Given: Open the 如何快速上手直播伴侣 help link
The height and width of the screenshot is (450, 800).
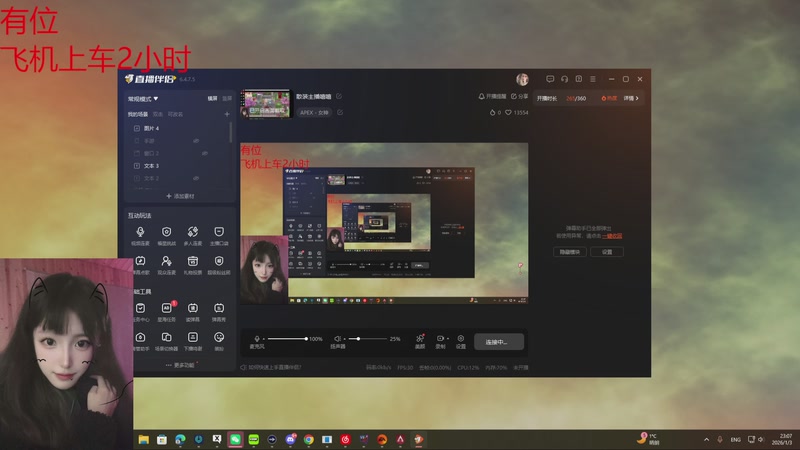Looking at the screenshot, I should tap(271, 367).
